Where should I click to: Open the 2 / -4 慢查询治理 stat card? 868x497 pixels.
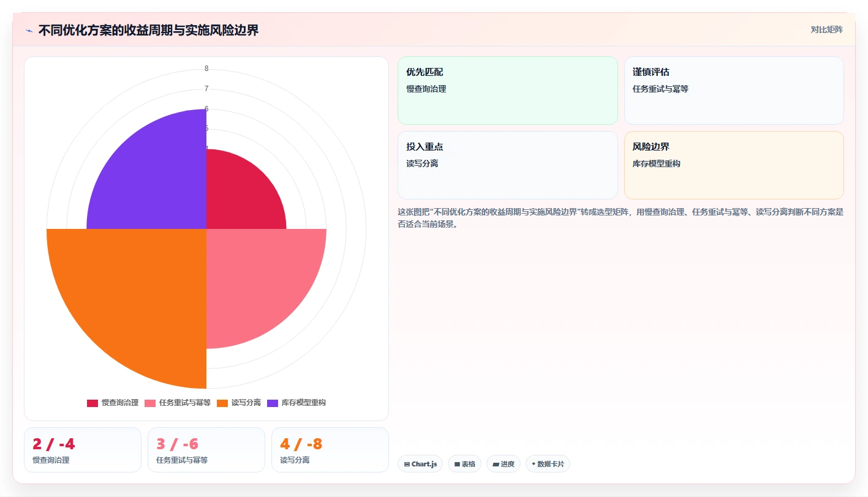tap(83, 450)
